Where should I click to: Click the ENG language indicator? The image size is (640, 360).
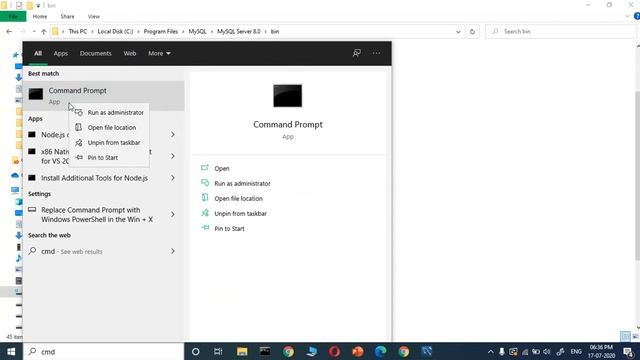576,351
